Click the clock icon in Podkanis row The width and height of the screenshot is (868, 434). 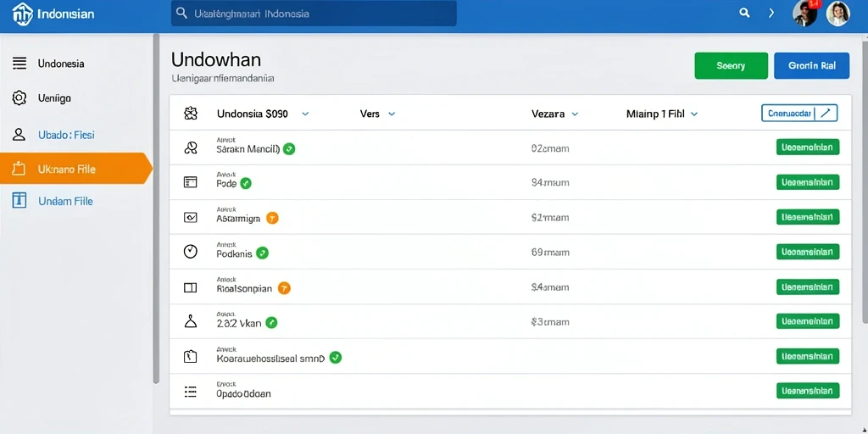[x=190, y=252]
